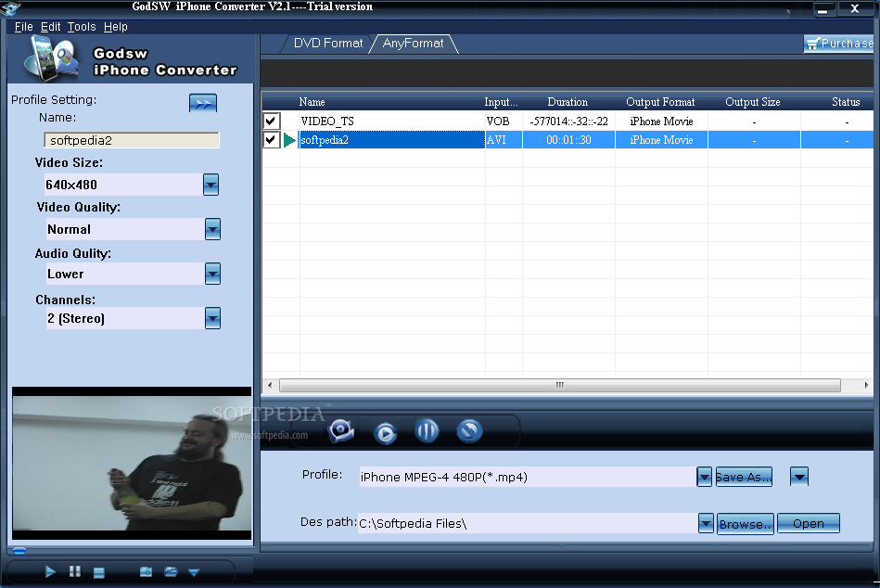Play the preview video
880x588 pixels.
click(x=50, y=571)
